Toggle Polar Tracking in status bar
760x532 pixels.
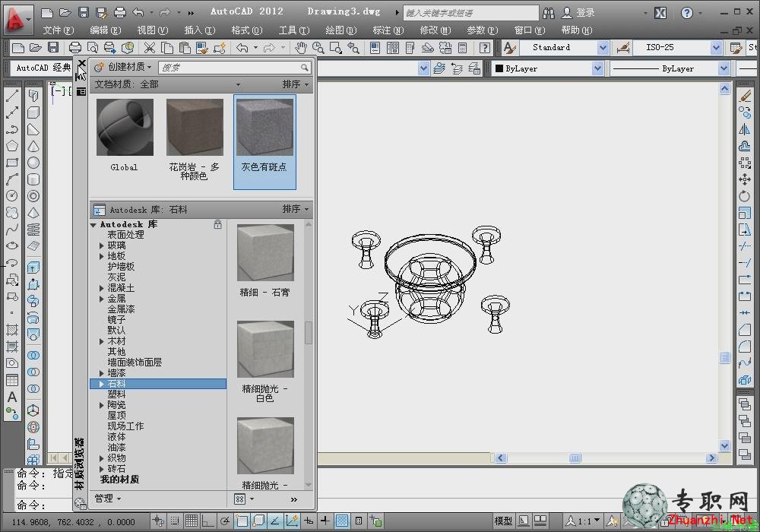[x=225, y=521]
